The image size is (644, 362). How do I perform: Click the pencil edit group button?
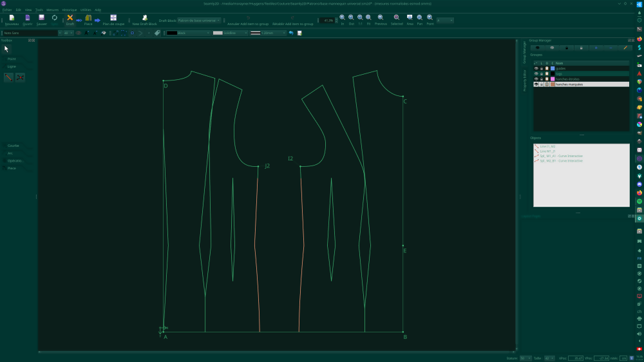click(625, 48)
